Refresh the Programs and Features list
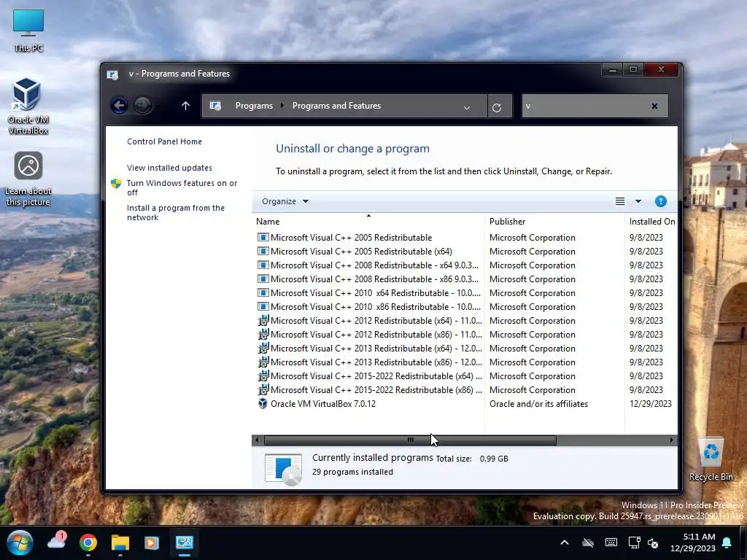 tap(496, 107)
